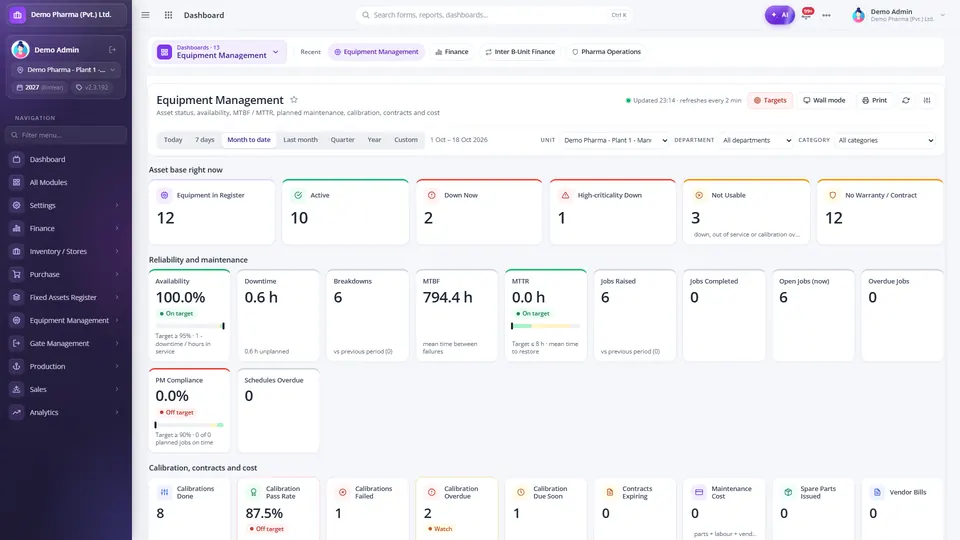Open the Dashboards Equipment Management dropdown

pyautogui.click(x=219, y=52)
